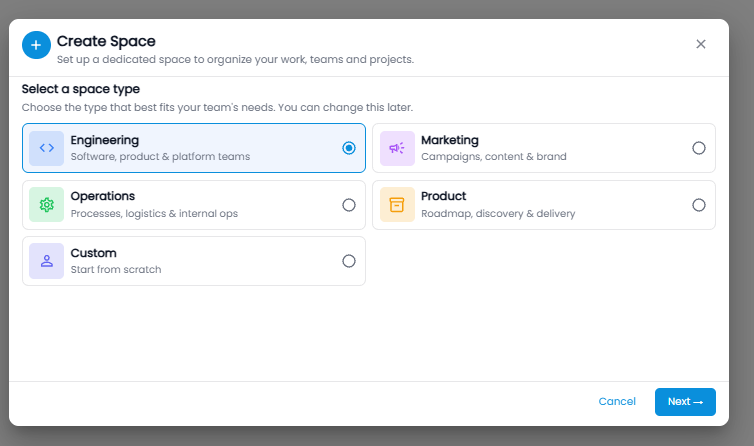The image size is (754, 446).
Task: Select the Product radio button
Action: [x=699, y=205]
